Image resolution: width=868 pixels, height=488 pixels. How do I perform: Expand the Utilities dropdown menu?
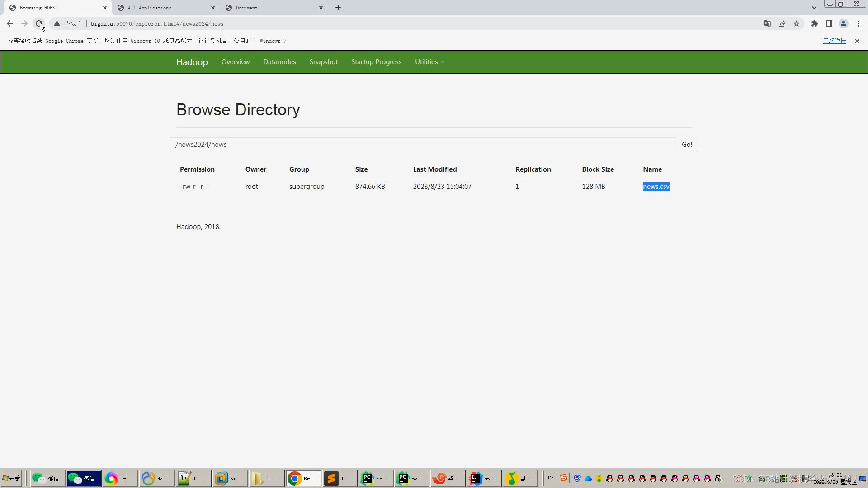[429, 62]
